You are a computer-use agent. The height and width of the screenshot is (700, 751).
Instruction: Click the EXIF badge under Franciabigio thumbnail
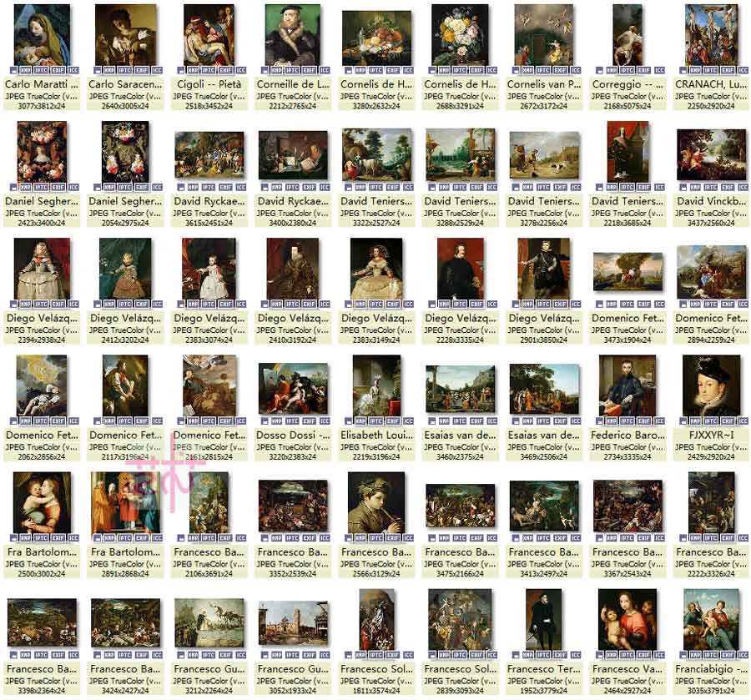click(727, 654)
